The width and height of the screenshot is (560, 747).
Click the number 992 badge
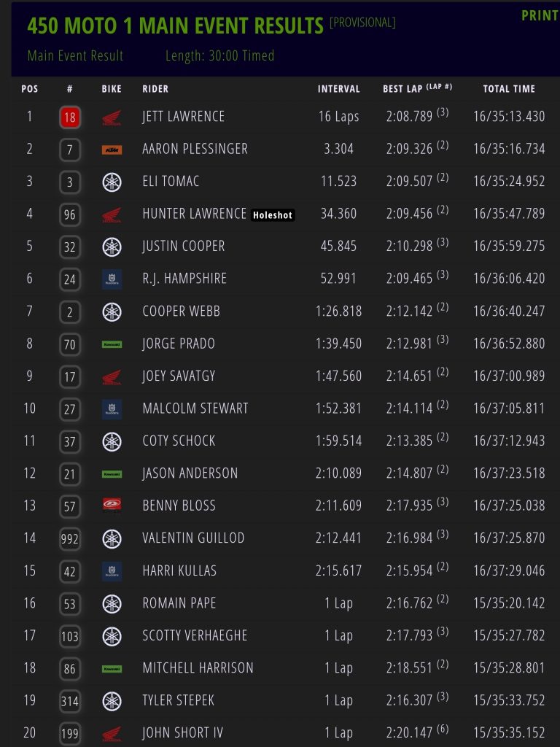70,538
